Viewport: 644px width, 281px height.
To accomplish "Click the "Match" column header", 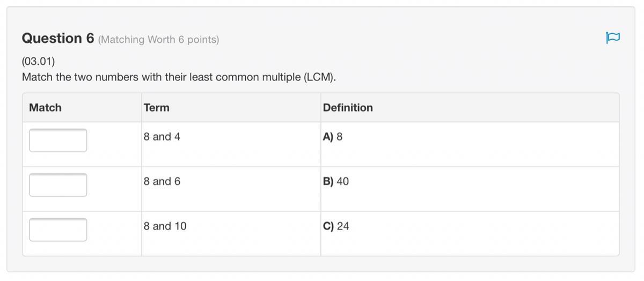I will pyautogui.click(x=45, y=108).
